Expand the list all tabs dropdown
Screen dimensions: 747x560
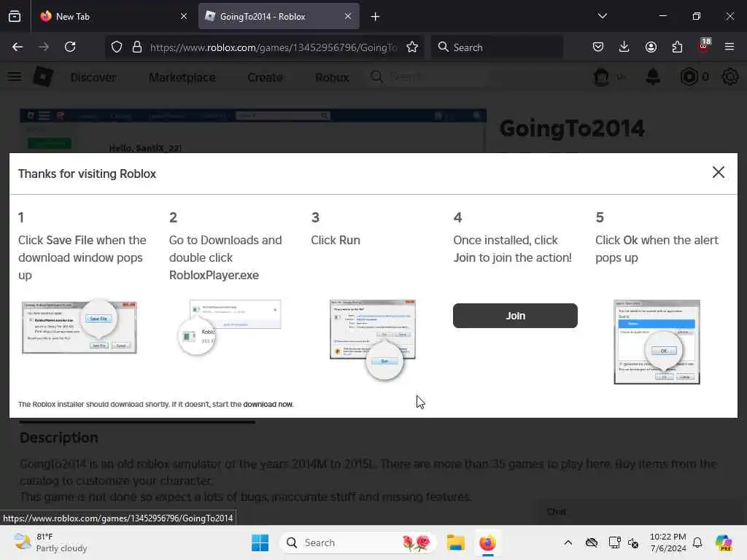(602, 16)
